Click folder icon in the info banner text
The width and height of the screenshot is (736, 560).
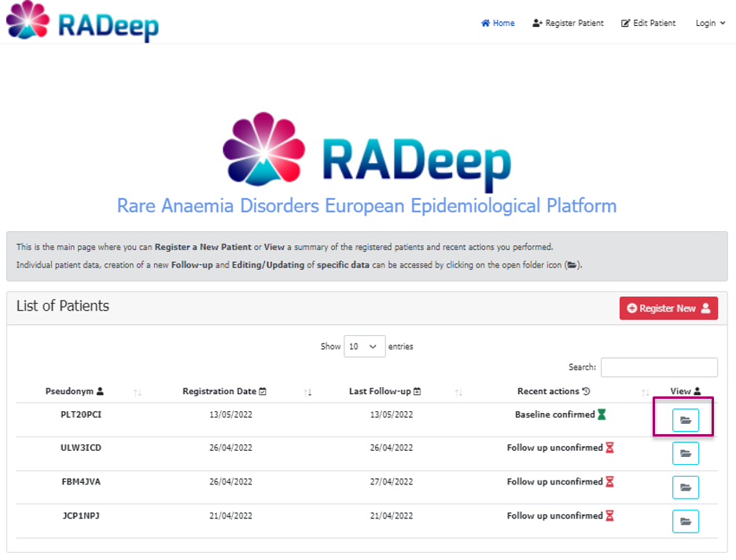(572, 265)
